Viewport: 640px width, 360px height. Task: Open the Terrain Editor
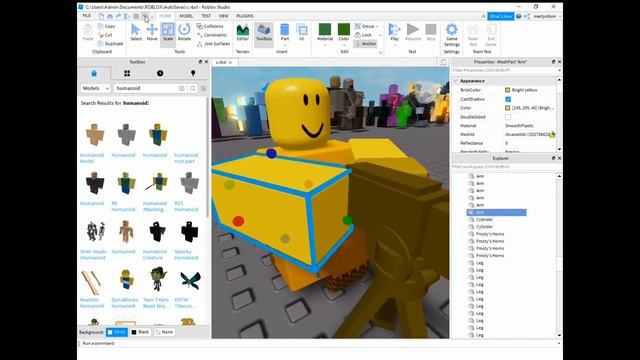(242, 32)
